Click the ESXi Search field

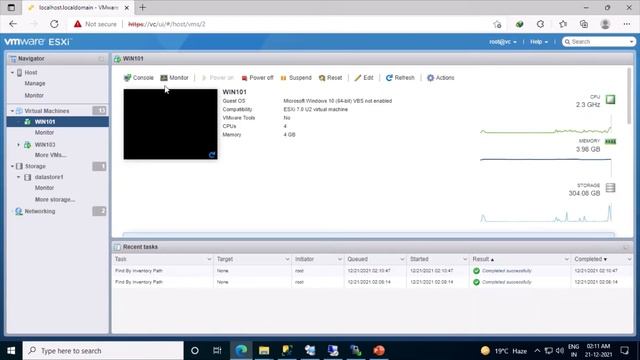point(598,42)
